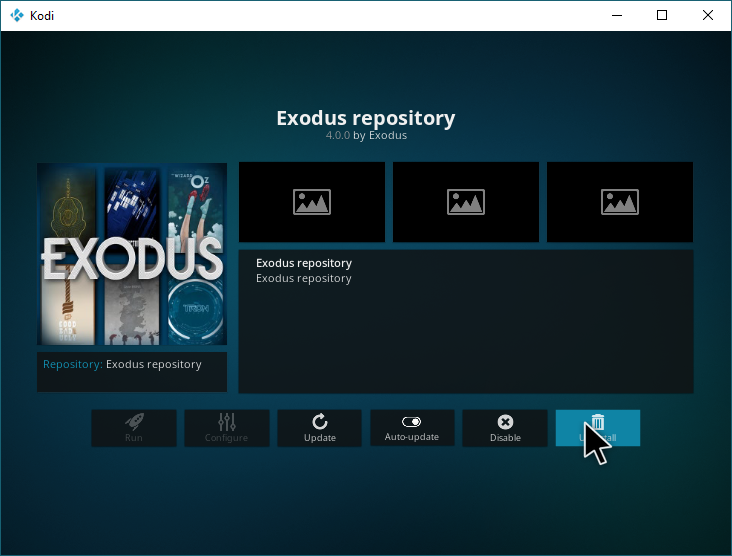732x556 pixels.
Task: Click the greyed-out Run rocket button
Action: coord(134,428)
